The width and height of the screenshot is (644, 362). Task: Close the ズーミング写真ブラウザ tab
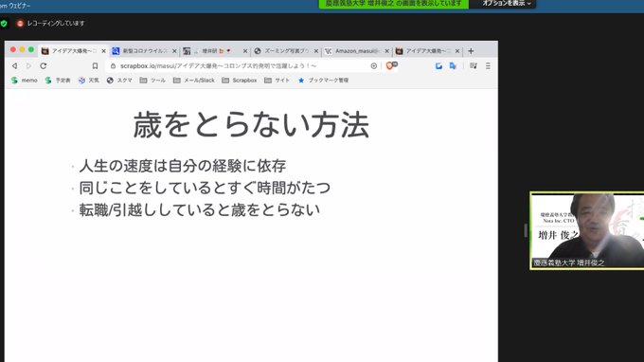(x=316, y=51)
